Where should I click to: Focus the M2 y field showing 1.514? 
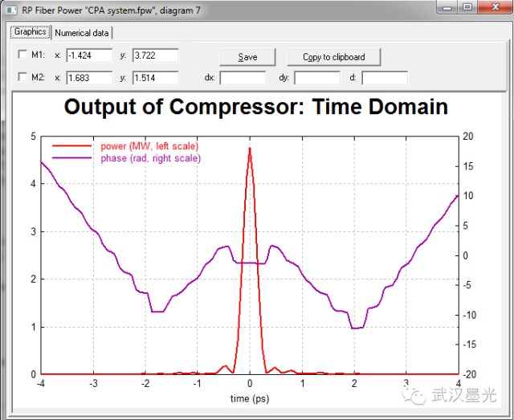pos(154,78)
